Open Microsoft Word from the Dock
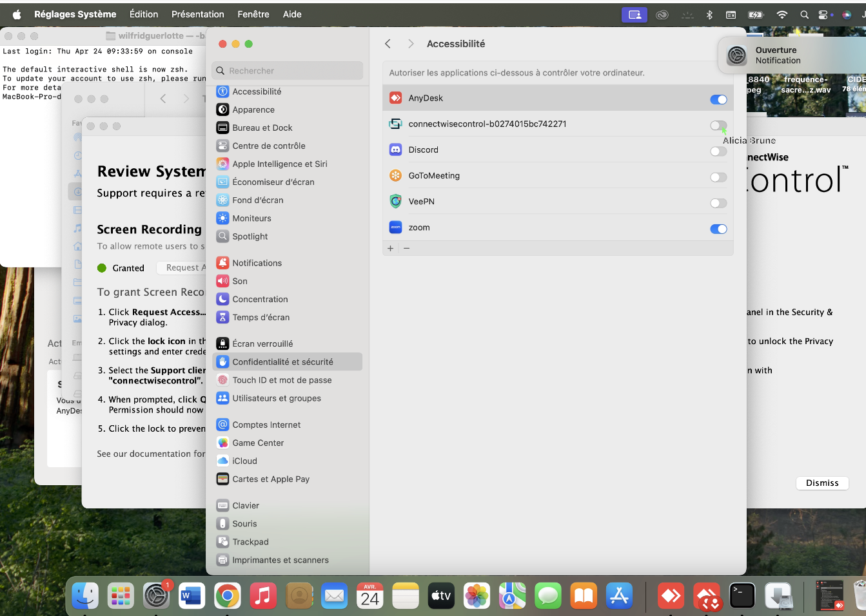This screenshot has width=866, height=616. (x=192, y=596)
